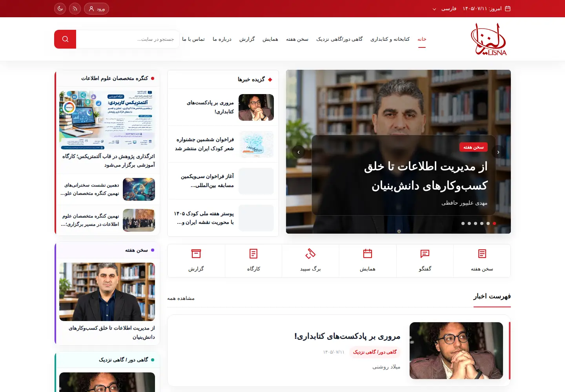Viewport: 565px width, 392px height.
Task: Toggle dark mode with the moon icon
Action: [60, 9]
